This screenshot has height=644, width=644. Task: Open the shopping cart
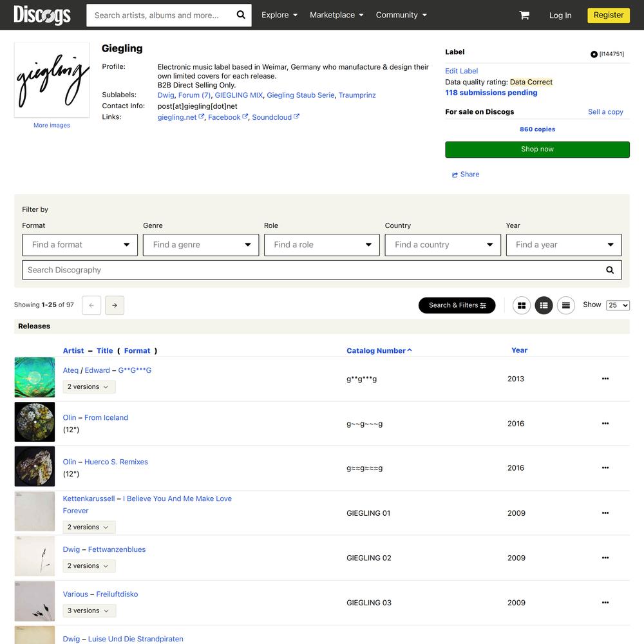pos(524,15)
